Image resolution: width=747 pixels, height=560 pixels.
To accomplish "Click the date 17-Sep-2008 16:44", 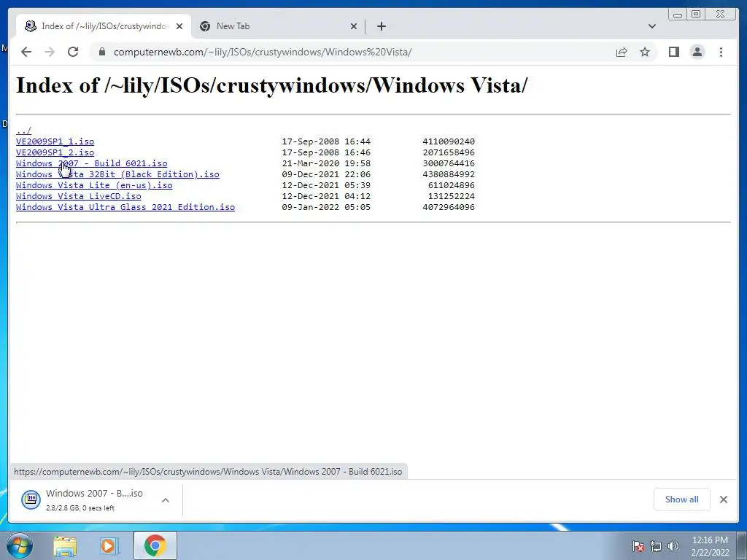I will [326, 141].
